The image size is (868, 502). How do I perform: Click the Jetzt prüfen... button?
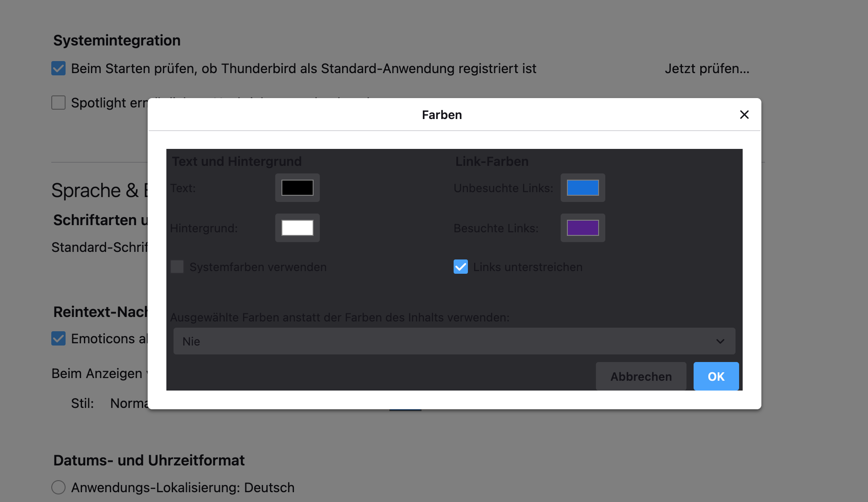(707, 69)
